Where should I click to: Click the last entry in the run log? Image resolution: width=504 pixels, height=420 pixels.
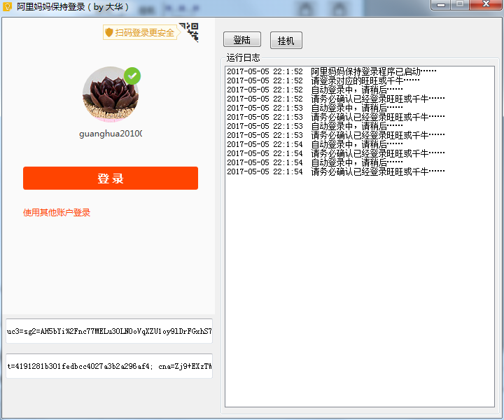coord(335,171)
